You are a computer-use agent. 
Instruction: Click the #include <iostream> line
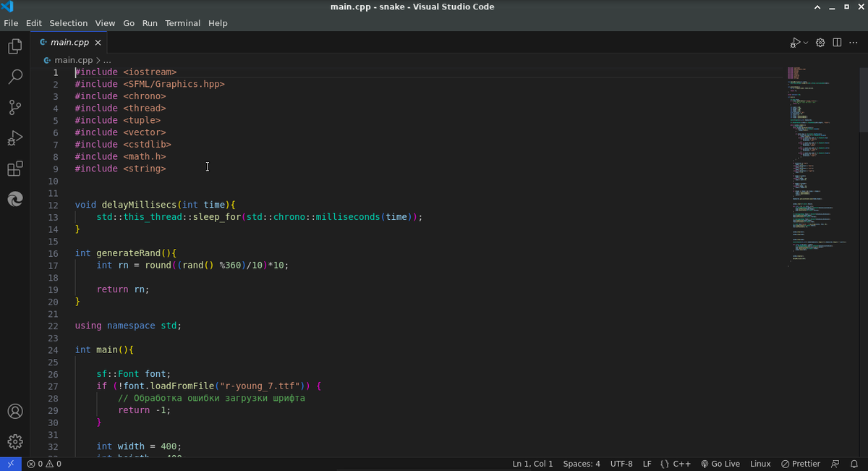[126, 72]
